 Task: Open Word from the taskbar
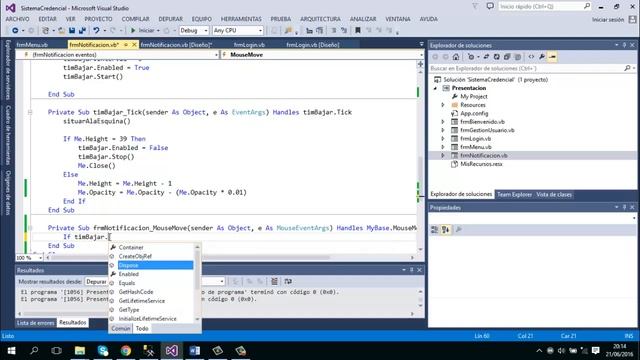[195, 351]
